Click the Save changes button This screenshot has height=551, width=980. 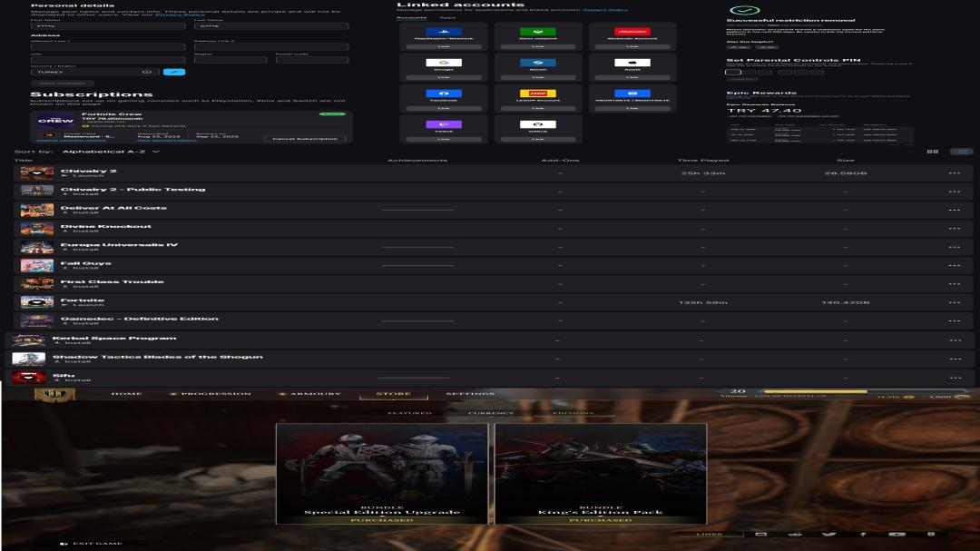click(63, 84)
